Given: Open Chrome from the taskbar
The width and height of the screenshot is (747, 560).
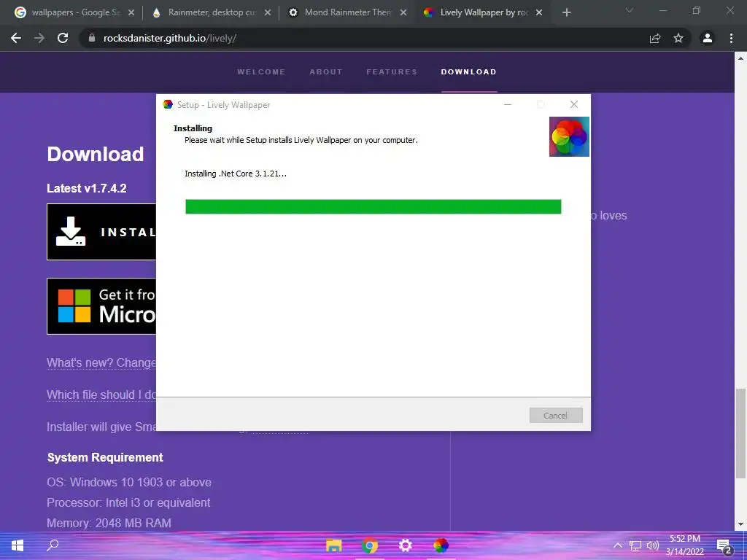Looking at the screenshot, I should coord(370,545).
